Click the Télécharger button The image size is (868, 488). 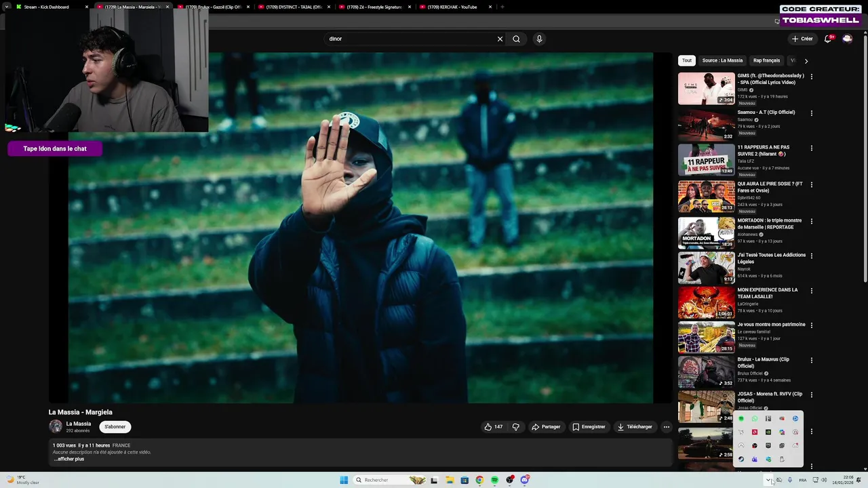tap(635, 427)
